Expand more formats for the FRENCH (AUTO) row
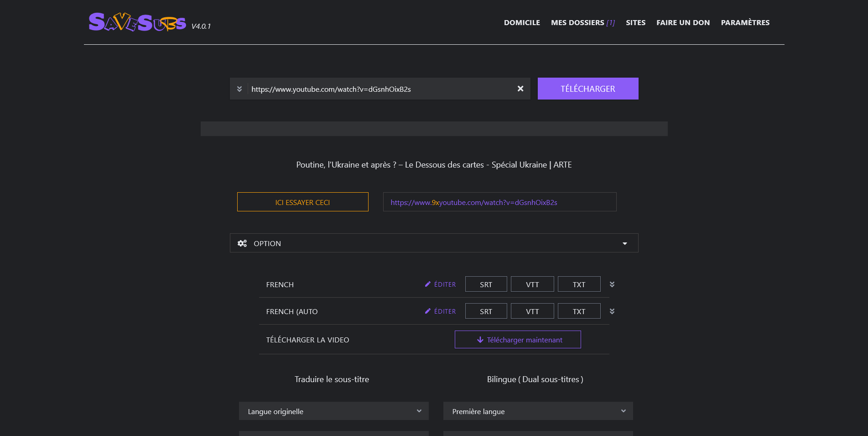This screenshot has height=436, width=868. pyautogui.click(x=612, y=311)
